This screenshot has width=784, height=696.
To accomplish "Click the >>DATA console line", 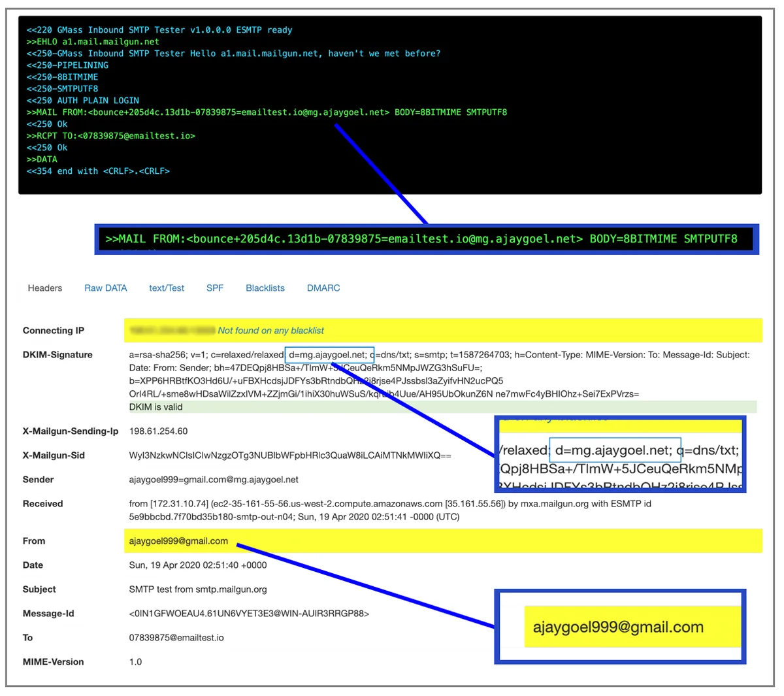I will click(42, 159).
